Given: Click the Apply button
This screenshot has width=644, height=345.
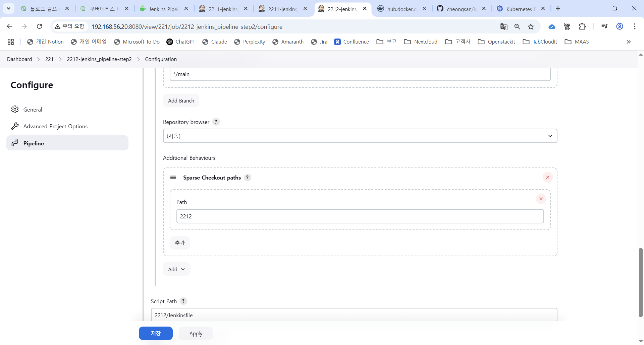Looking at the screenshot, I should click(196, 333).
